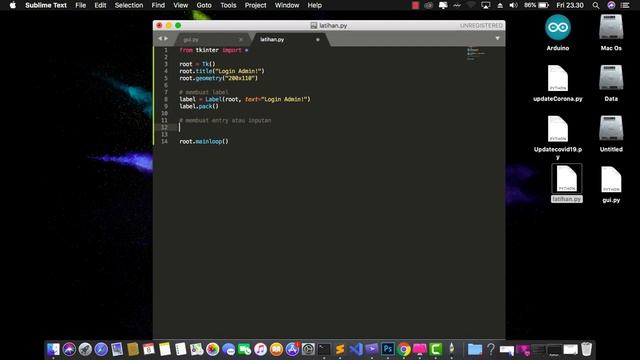Open Safari from the Dock
640x360 pixels.
tap(101, 349)
